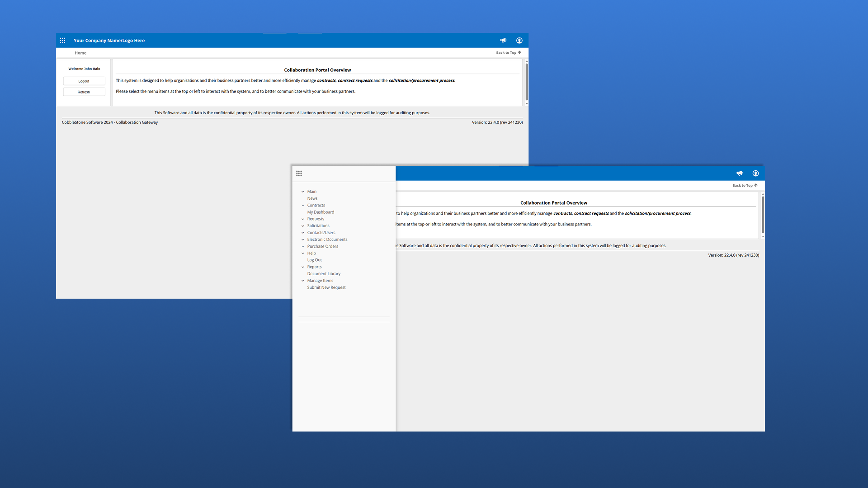Select Submit New Request menu item

click(326, 287)
